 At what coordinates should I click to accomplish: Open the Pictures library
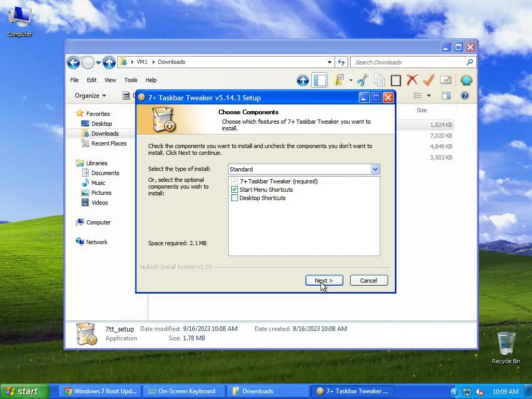coord(101,192)
